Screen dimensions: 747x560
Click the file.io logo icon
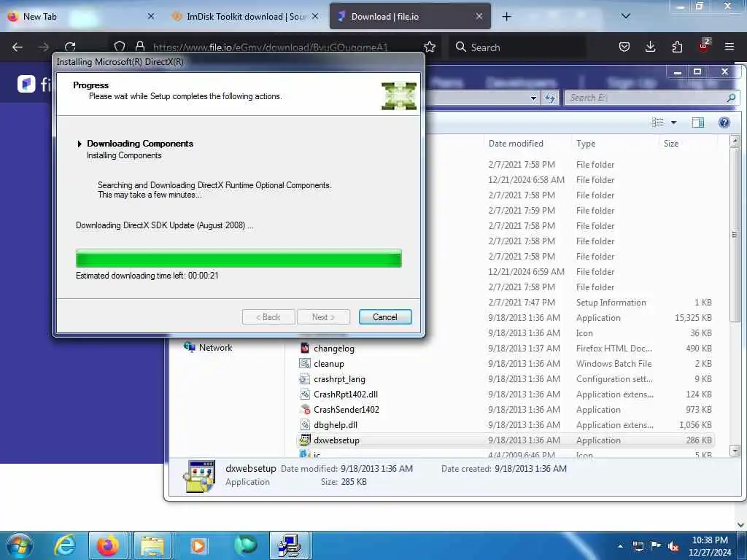point(26,84)
